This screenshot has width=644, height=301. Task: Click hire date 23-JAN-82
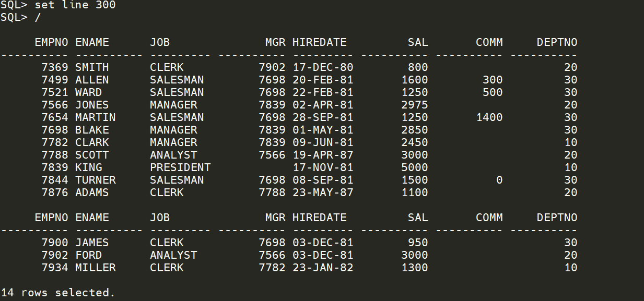323,268
